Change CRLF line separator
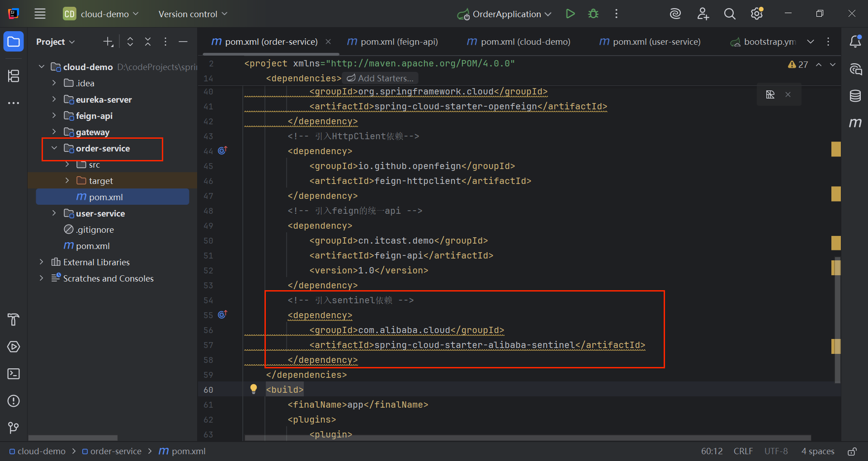Viewport: 868px width, 461px height. click(743, 451)
